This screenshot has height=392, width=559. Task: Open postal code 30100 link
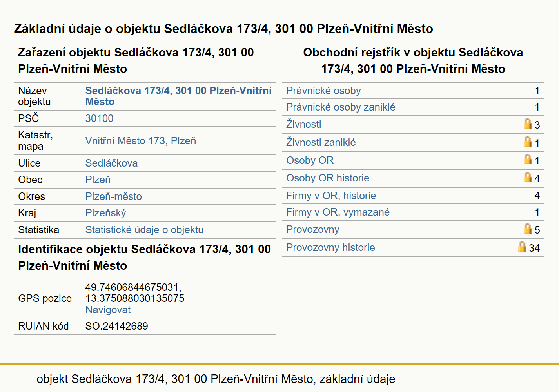tap(99, 118)
